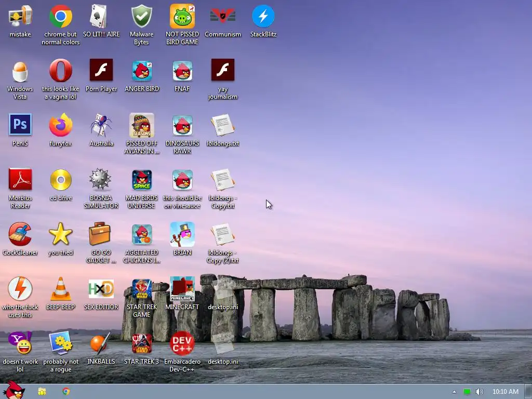Select the 'loldongs - Copy.txt' file
Screen dimensions: 532x399
click(x=222, y=189)
